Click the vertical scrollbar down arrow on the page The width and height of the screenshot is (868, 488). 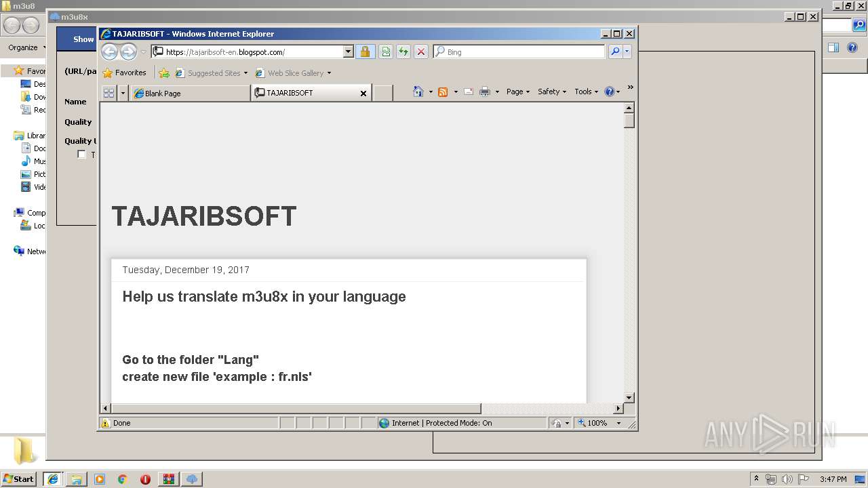(x=629, y=398)
